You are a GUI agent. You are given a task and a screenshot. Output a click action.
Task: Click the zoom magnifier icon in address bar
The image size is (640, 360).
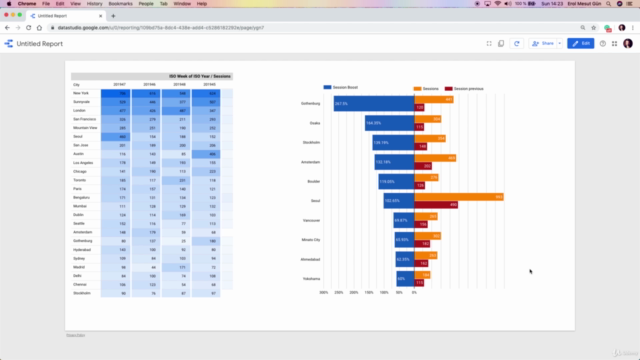583,28
